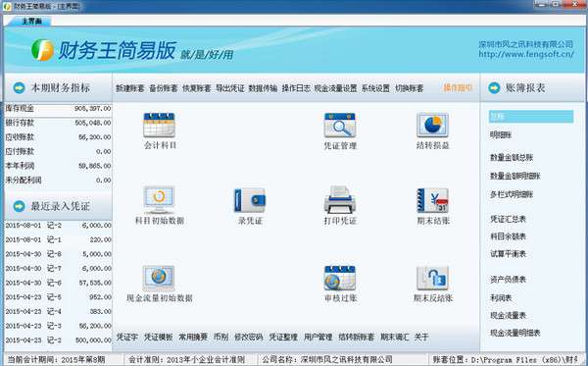Click 关于 in bottom menu
Image resolution: width=588 pixels, height=366 pixels.
(x=421, y=338)
